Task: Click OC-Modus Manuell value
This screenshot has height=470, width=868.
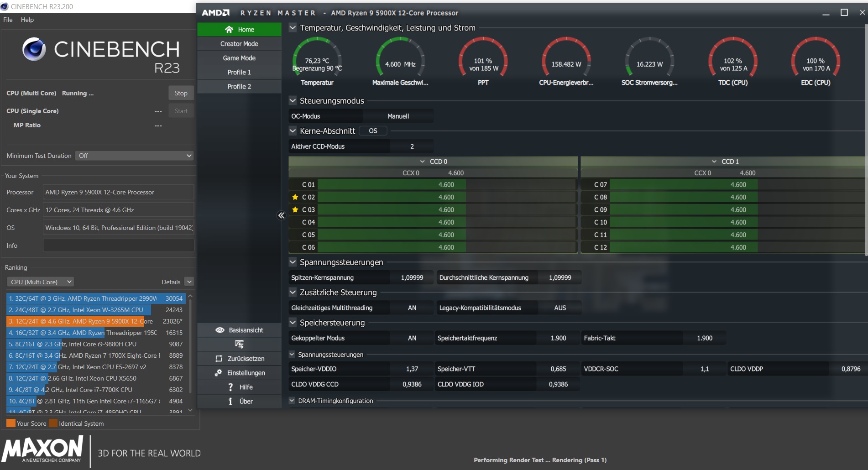Action: coord(398,116)
